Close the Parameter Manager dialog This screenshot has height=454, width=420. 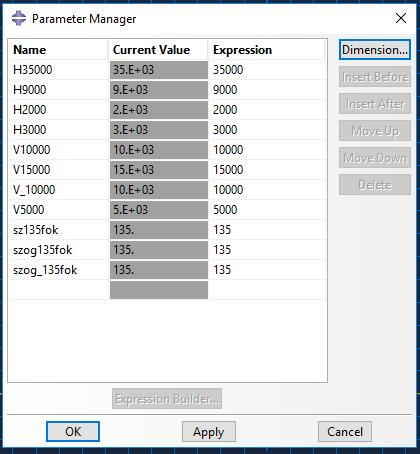(401, 18)
